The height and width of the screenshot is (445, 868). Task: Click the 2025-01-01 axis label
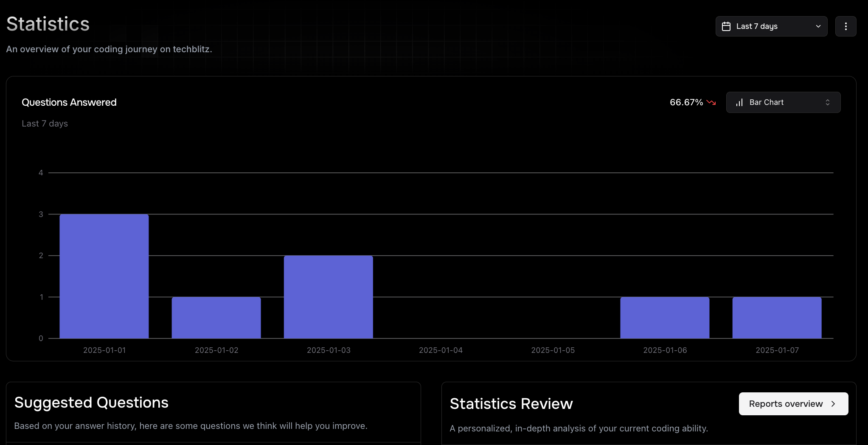coord(104,350)
